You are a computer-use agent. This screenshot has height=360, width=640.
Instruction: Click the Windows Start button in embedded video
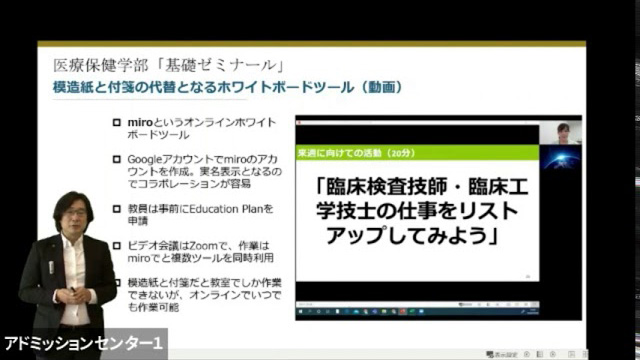[x=300, y=311]
